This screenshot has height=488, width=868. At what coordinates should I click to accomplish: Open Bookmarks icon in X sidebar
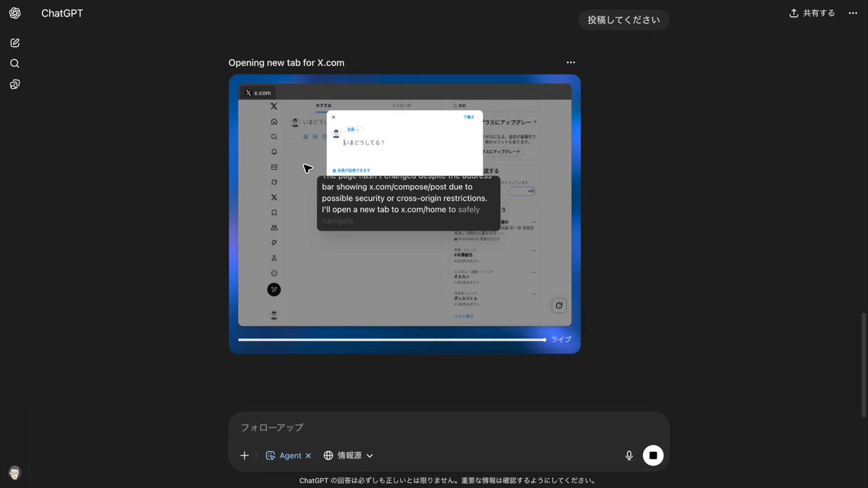click(274, 213)
